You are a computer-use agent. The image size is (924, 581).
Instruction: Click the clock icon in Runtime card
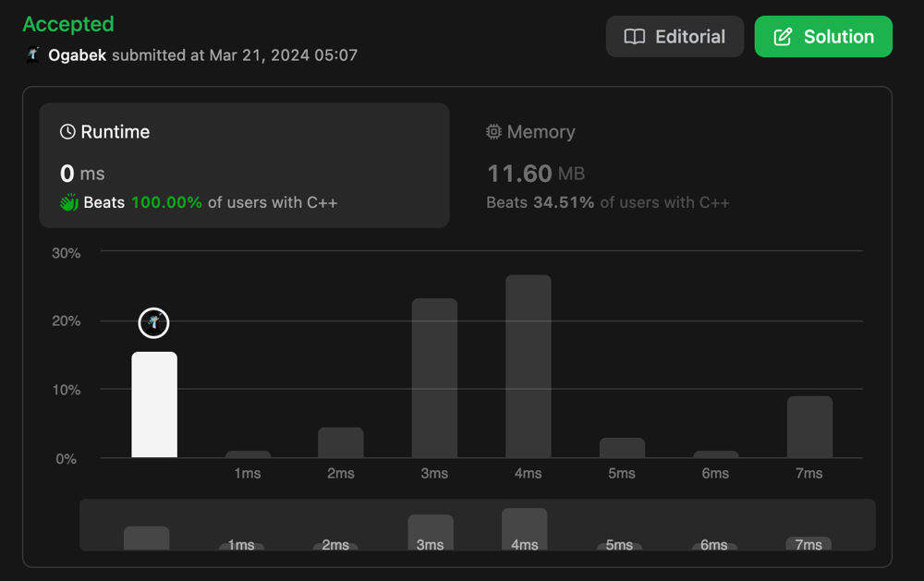pos(67,132)
